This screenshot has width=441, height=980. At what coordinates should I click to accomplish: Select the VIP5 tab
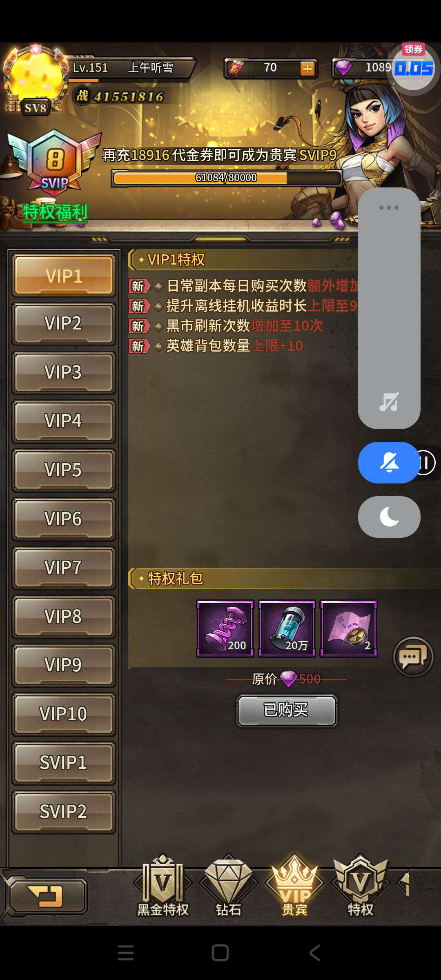64,470
